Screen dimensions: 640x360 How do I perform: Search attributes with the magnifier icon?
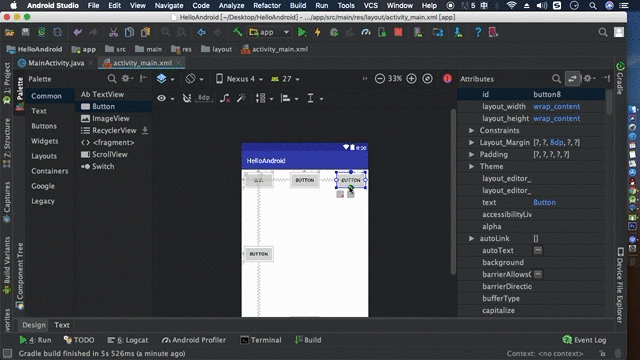(x=556, y=78)
